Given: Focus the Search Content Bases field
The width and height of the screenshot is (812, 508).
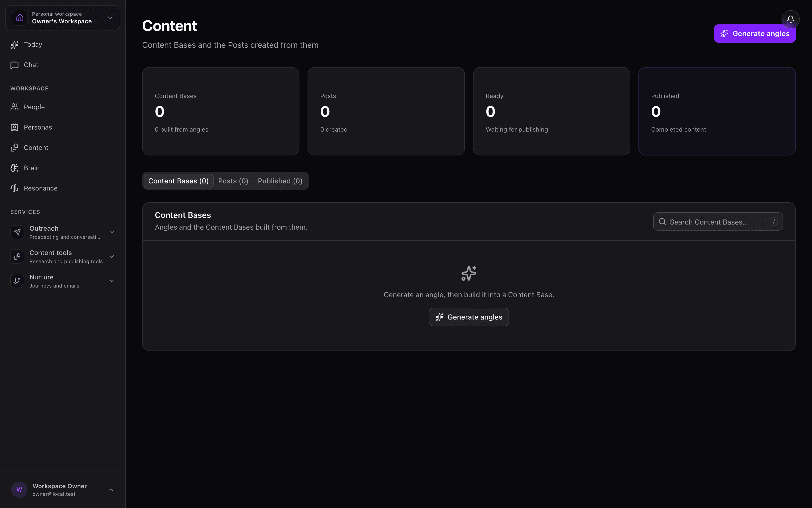Looking at the screenshot, I should [x=718, y=222].
